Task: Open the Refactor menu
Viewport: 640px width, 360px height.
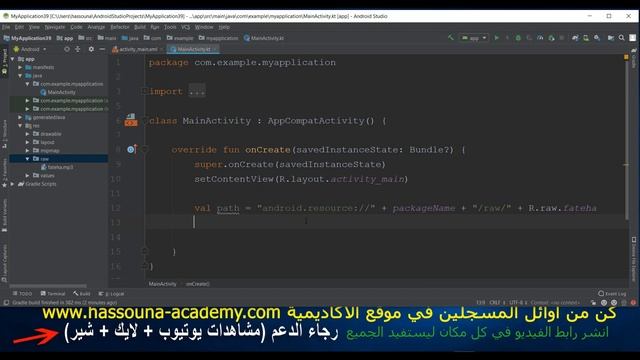Action: point(120,27)
